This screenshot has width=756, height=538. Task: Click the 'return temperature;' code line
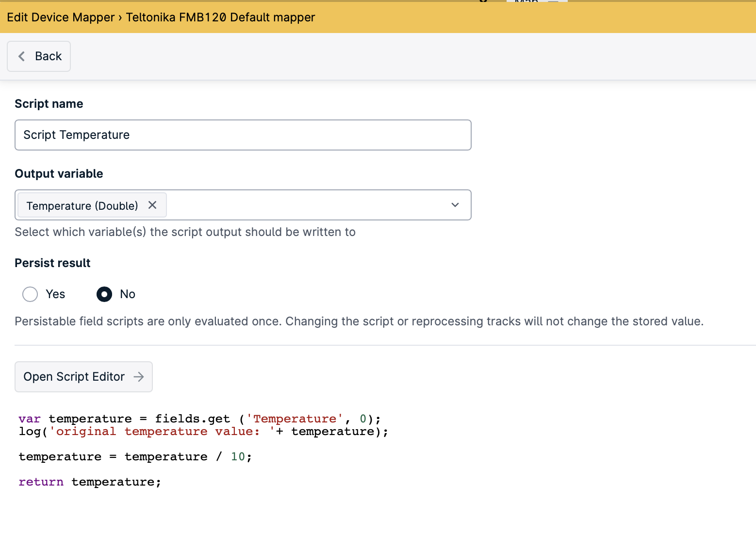click(x=90, y=482)
